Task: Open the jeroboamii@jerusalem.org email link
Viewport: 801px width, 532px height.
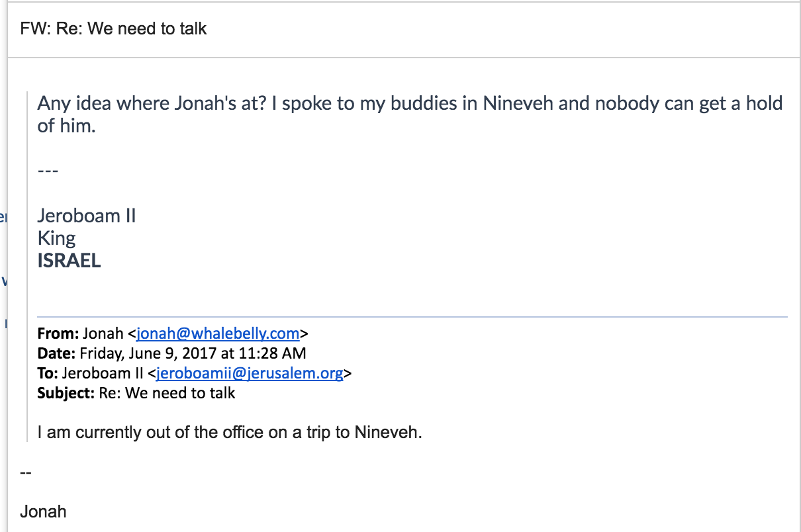Action: pyautogui.click(x=250, y=373)
